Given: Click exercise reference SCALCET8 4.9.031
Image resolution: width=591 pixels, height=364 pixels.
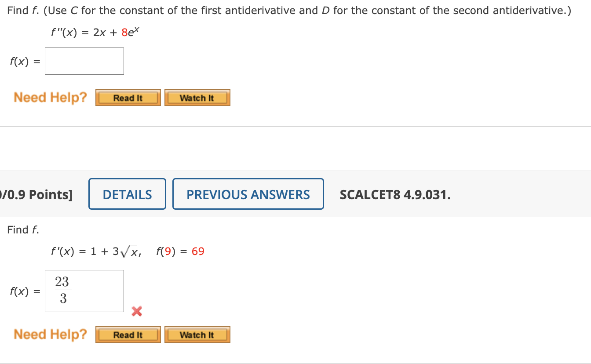Looking at the screenshot, I should [x=395, y=194].
